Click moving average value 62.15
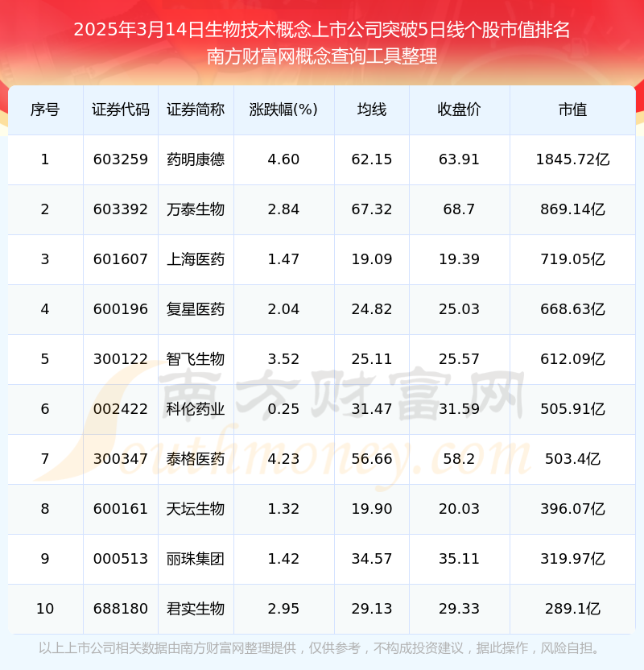The width and height of the screenshot is (644, 670). pos(372,159)
